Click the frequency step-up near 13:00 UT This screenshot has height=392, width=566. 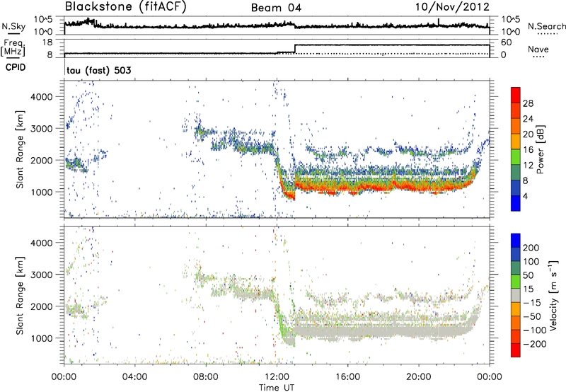(295, 49)
